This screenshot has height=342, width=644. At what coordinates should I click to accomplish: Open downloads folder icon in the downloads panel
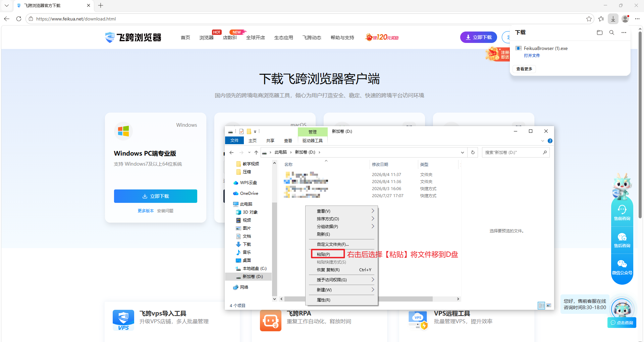[600, 33]
